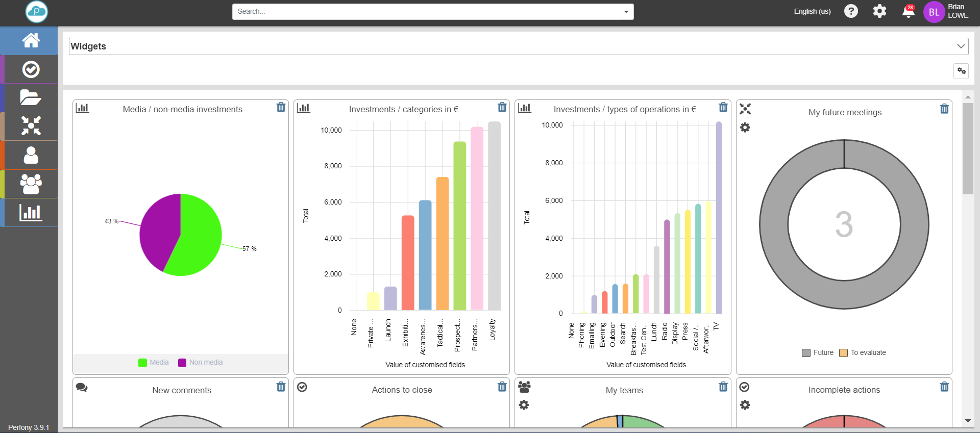Image resolution: width=980 pixels, height=433 pixels.
Task: Click the help question mark icon
Action: (851, 11)
